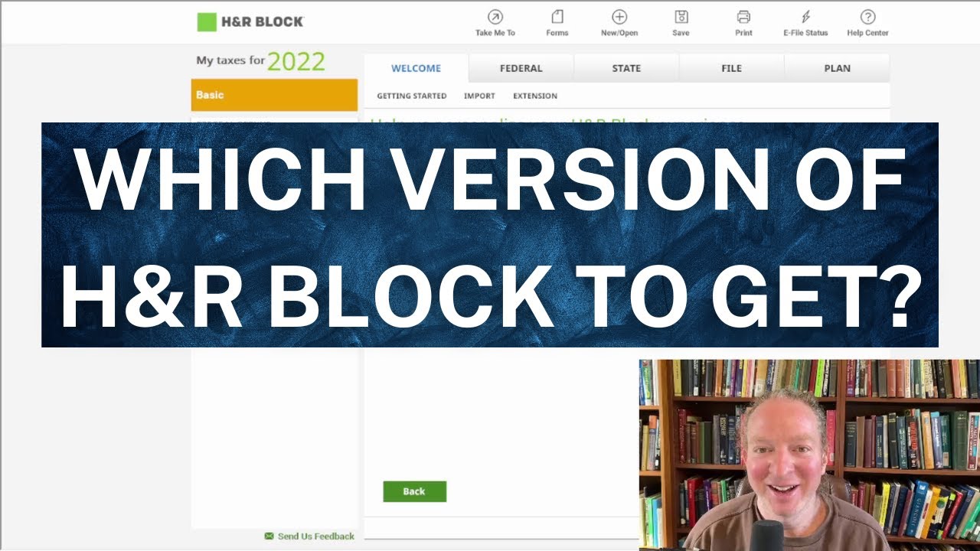Click the presenter webcam video thumbnail
This screenshot has height=551, width=980.
click(809, 455)
